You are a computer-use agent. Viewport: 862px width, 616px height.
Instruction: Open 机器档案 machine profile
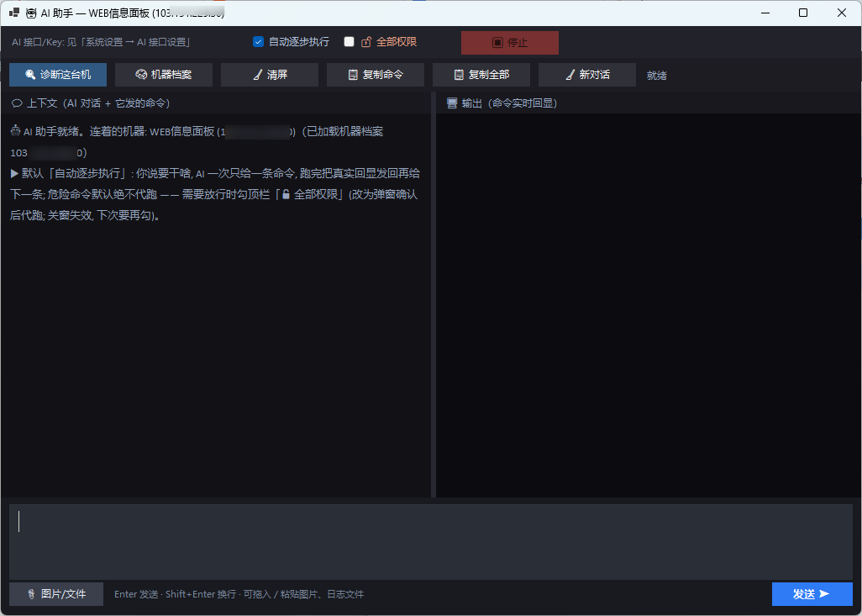coord(164,75)
